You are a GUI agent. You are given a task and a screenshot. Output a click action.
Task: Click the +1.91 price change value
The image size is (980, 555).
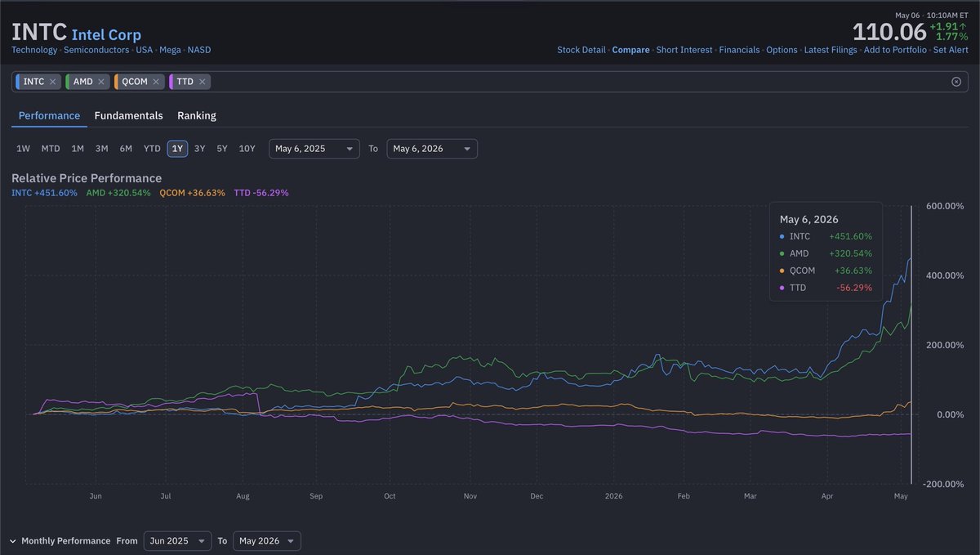pyautogui.click(x=945, y=25)
